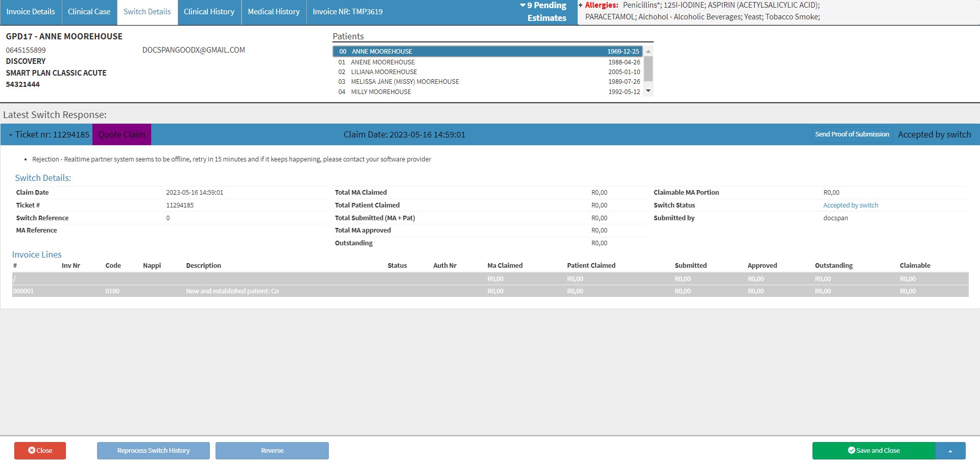
Task: Click the red Close button
Action: pos(40,451)
